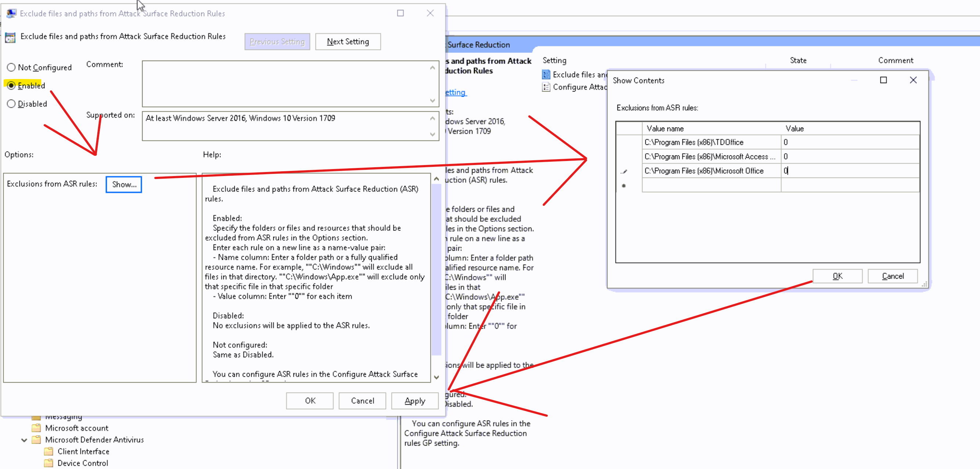Image resolution: width=980 pixels, height=469 pixels.
Task: Click the Next Setting button
Action: coord(348,42)
